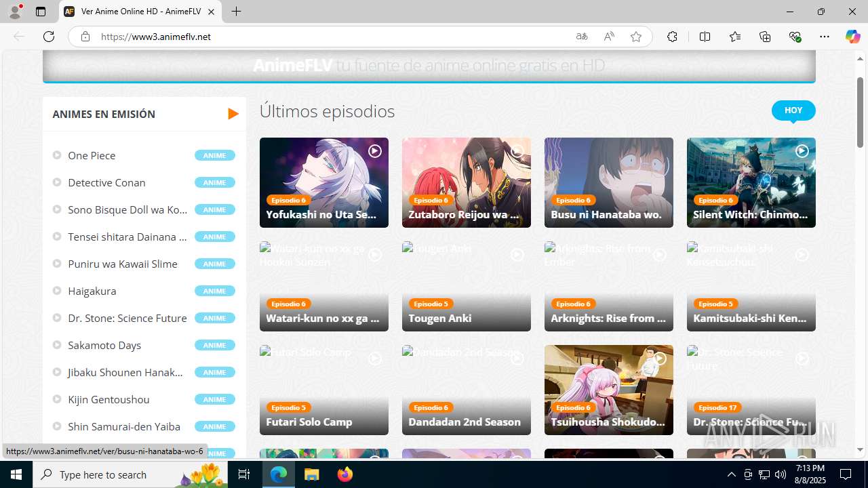This screenshot has height=488, width=868.
Task: Select Shin Samurai-den Yaiba entry
Action: pos(124,426)
